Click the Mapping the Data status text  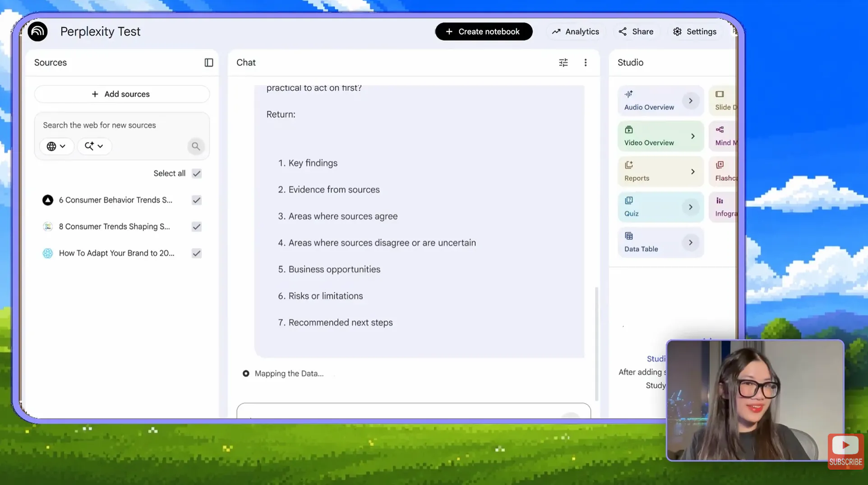pos(289,374)
